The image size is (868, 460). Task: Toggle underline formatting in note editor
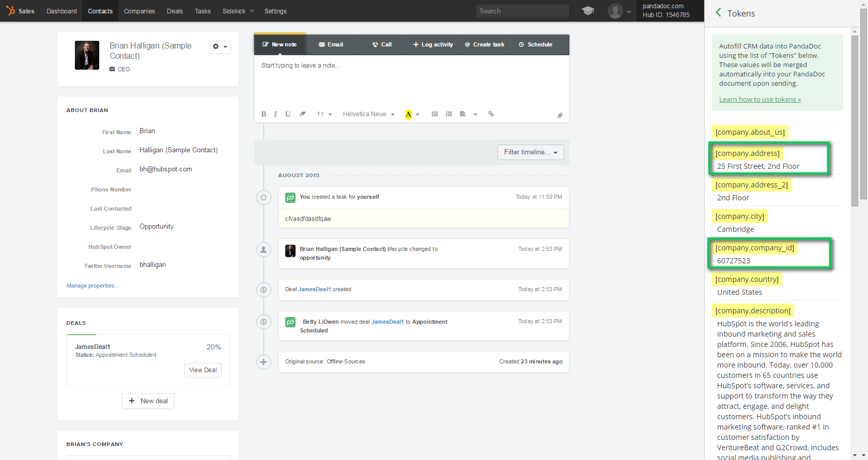[x=288, y=114]
